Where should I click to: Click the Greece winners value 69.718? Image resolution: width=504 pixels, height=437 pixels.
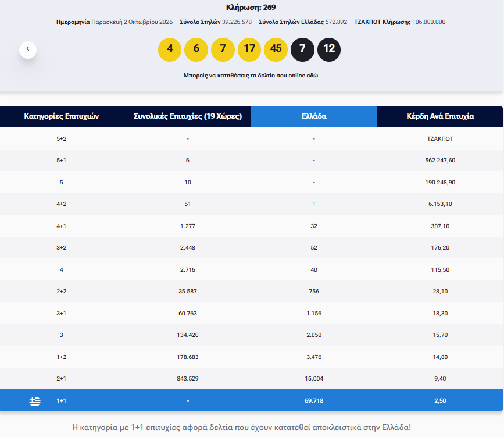(314, 401)
